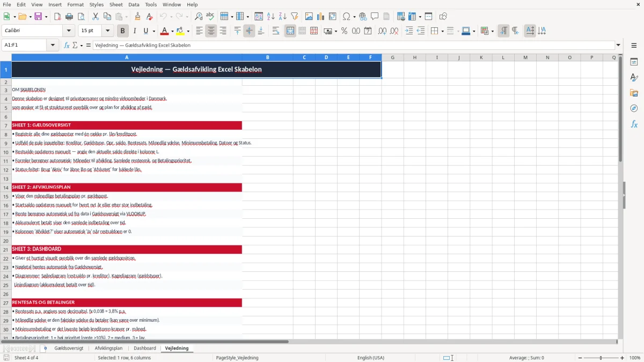
Task: Click the formula input line field
Action: pos(353,45)
